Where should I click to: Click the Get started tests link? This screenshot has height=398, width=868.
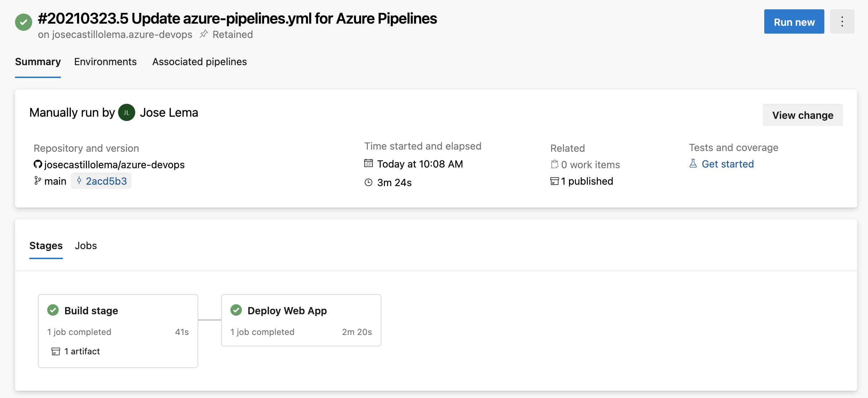[727, 164]
